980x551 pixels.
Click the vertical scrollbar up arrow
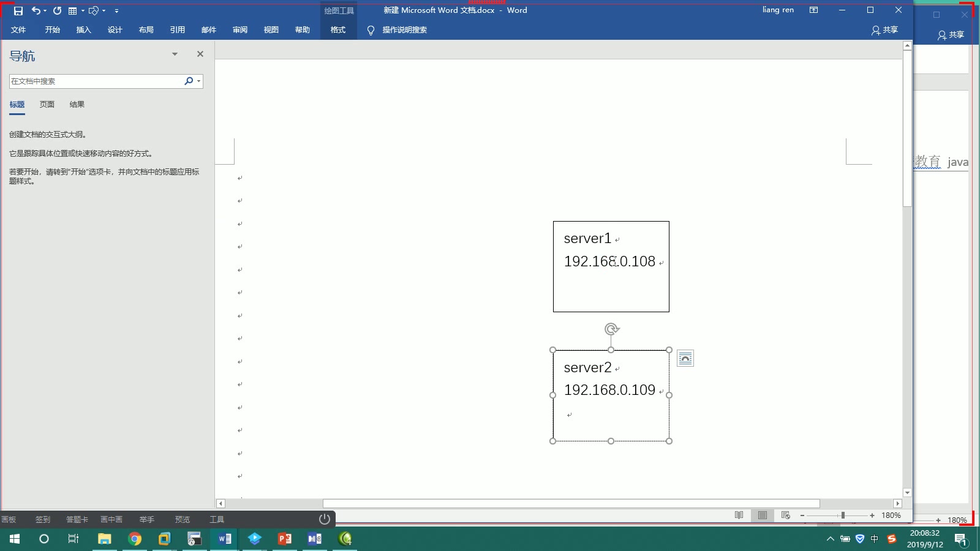click(907, 46)
